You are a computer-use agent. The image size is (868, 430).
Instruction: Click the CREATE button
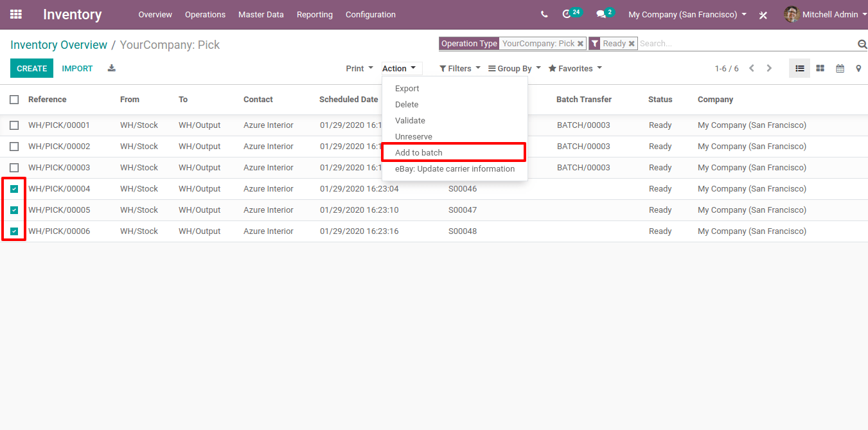31,67
